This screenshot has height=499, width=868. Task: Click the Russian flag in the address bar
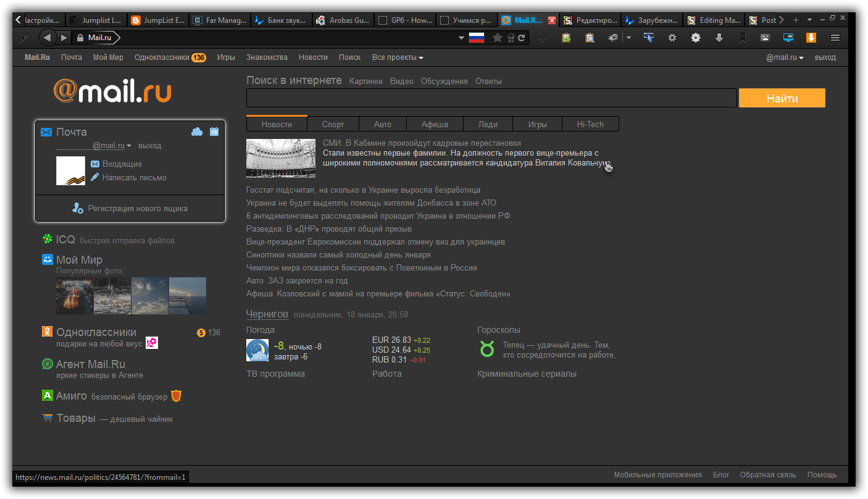[x=475, y=36]
